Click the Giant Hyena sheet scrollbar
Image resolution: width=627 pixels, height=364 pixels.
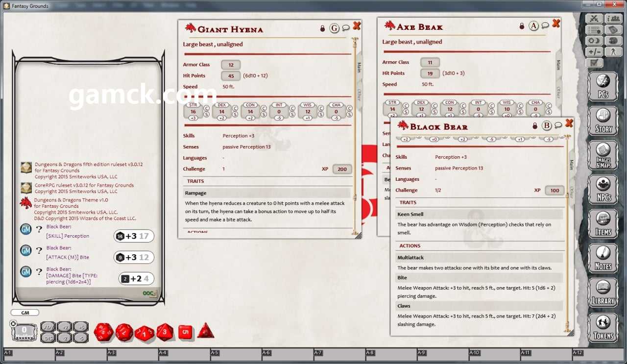click(x=355, y=136)
